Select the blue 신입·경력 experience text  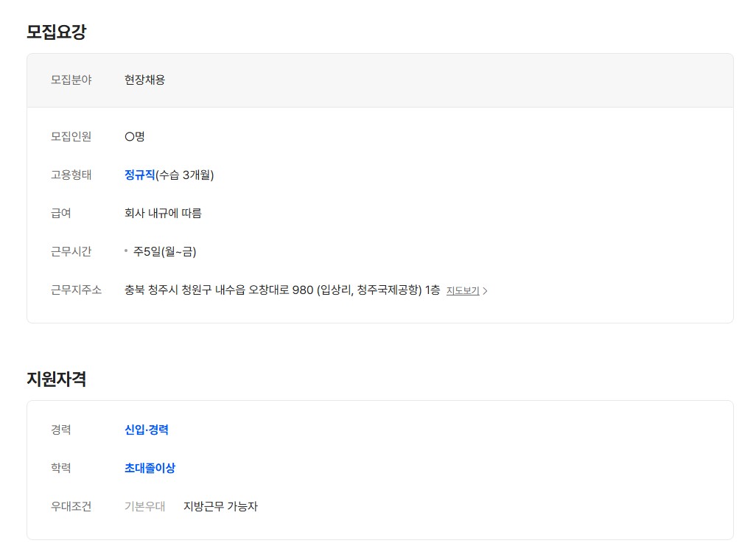147,430
